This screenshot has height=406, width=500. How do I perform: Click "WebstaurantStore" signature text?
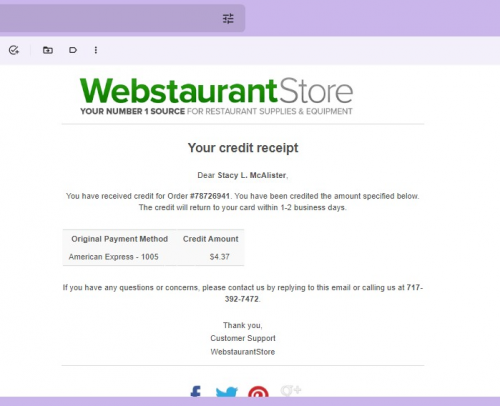pyautogui.click(x=243, y=352)
